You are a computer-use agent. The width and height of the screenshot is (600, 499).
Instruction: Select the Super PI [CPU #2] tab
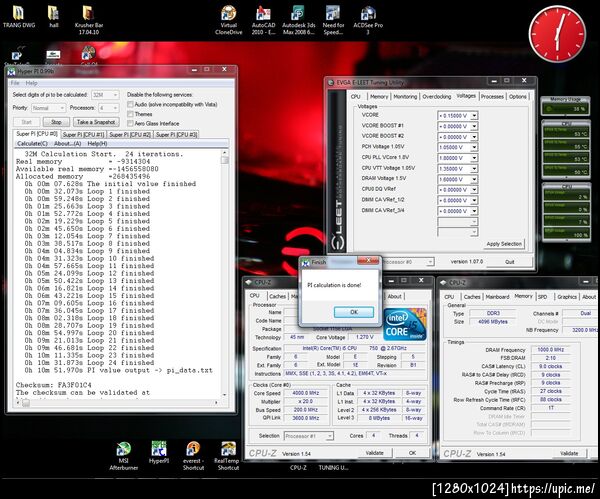tap(129, 133)
